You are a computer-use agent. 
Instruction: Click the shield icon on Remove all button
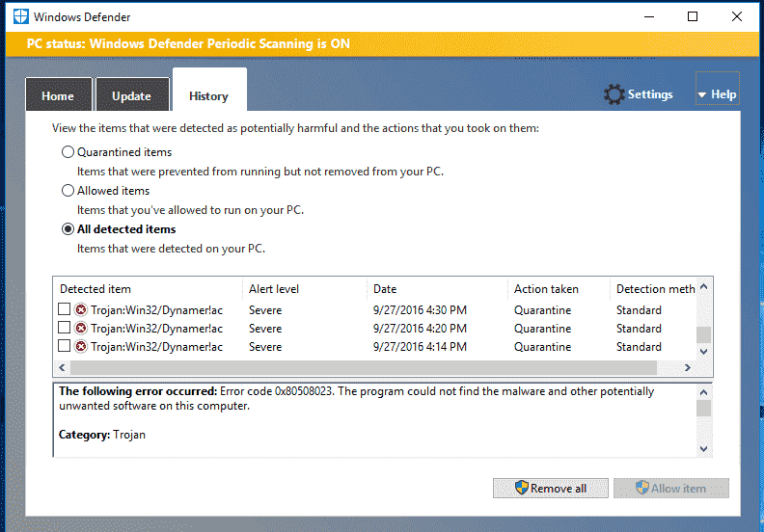coord(521,488)
